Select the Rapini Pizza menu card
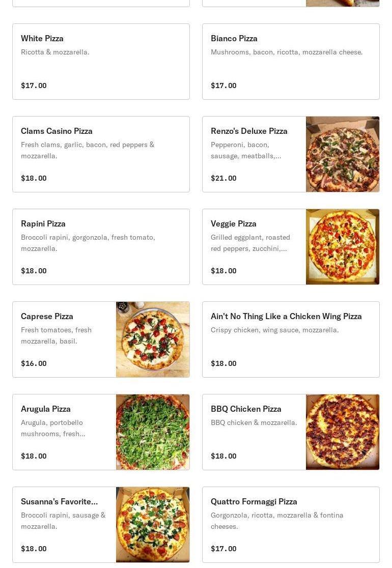This screenshot has width=392, height=568. pos(101,247)
